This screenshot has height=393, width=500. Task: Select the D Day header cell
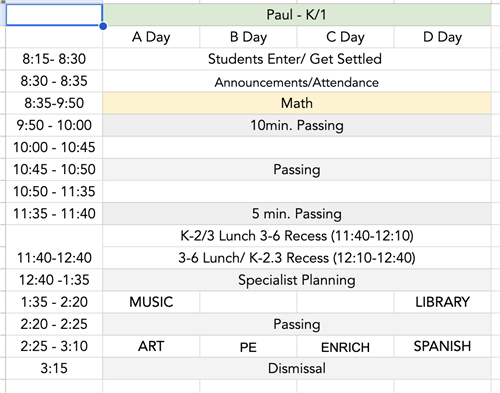click(x=442, y=37)
